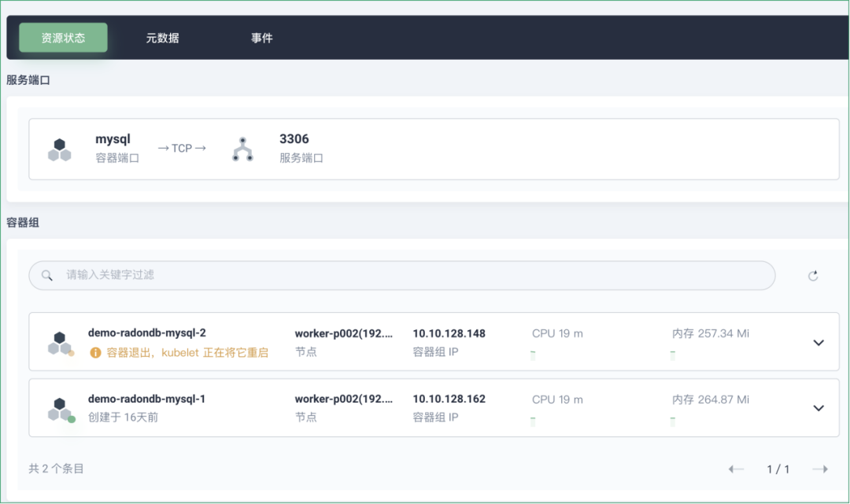The height and width of the screenshot is (504, 850).
Task: Click the demo-radondb-mysql-1 pod icon
Action: coord(60,410)
